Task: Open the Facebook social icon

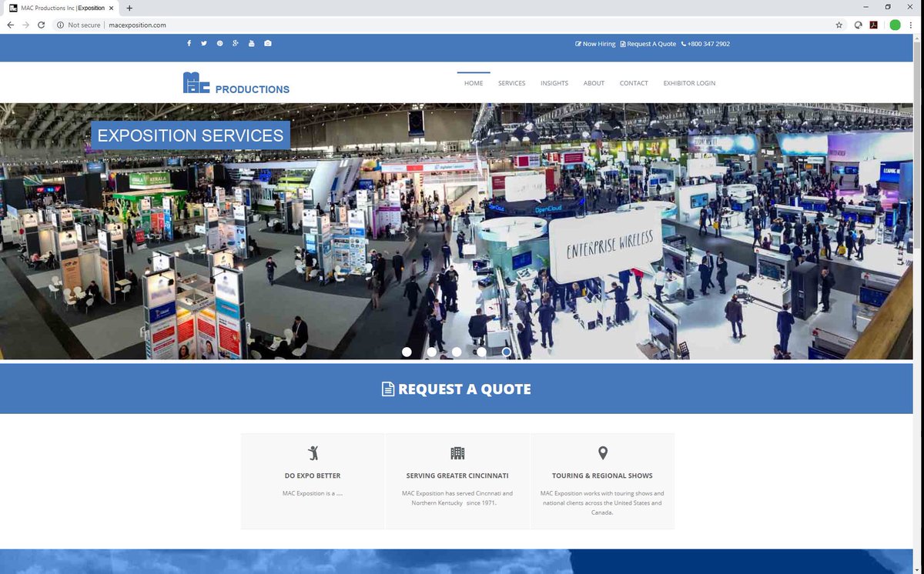Action: coord(189,43)
